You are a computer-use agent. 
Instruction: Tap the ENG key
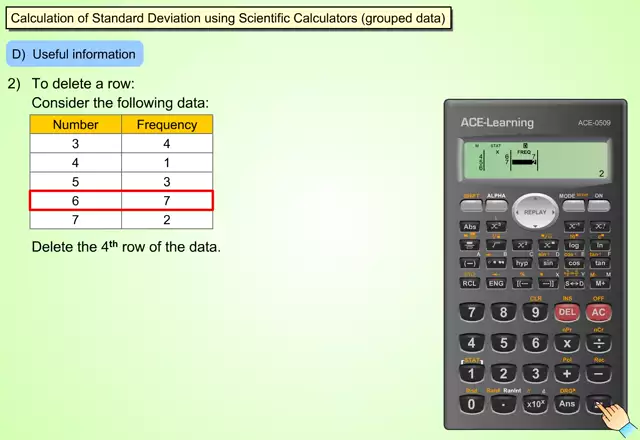(496, 283)
